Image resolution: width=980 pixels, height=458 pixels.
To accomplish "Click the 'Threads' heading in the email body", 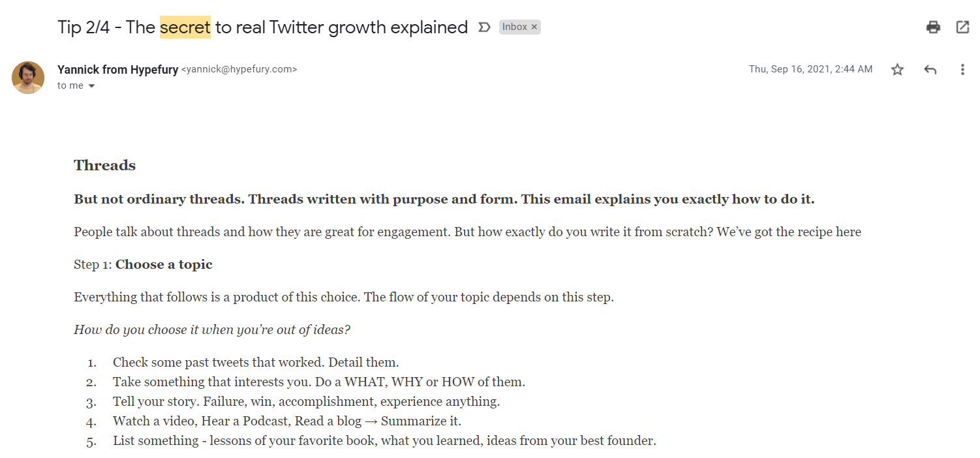I will pyautogui.click(x=105, y=165).
